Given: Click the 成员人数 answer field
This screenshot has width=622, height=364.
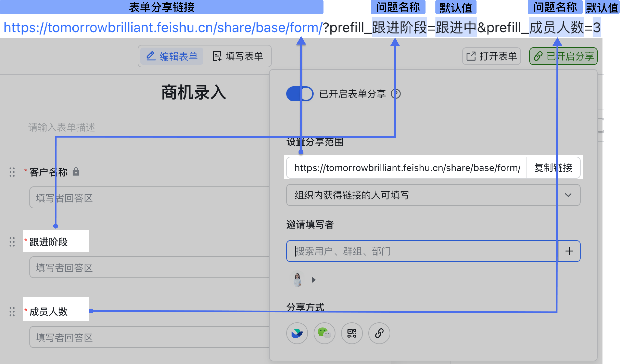Looking at the screenshot, I should click(150, 337).
